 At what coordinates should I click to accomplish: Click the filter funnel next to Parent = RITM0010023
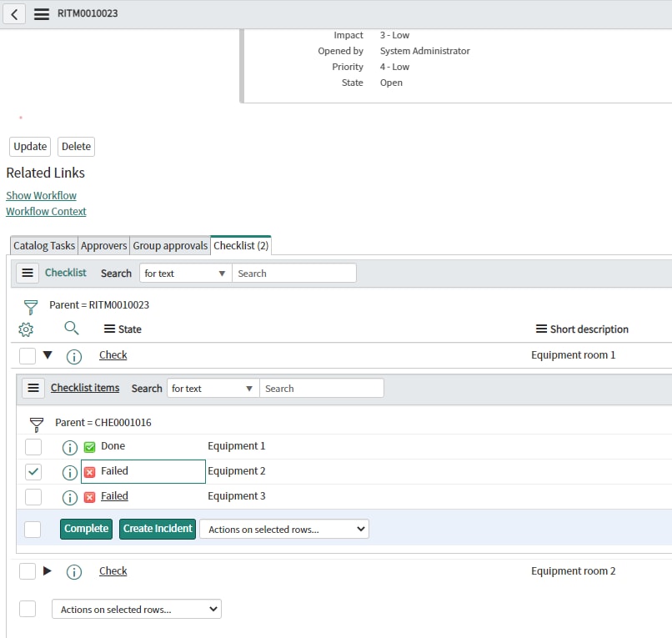[x=31, y=307]
